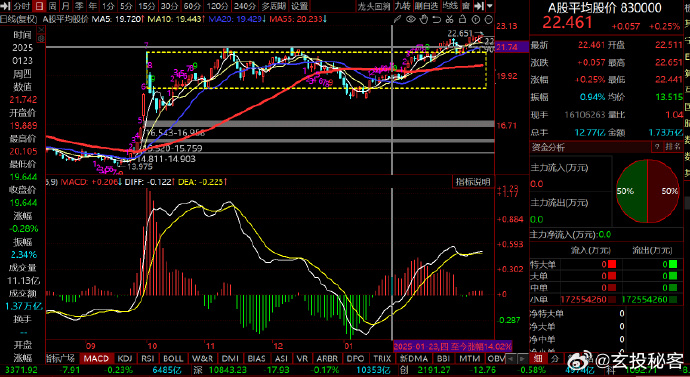The image size is (690, 377).
Task: Select DPO indicator tab
Action: [x=356, y=359]
